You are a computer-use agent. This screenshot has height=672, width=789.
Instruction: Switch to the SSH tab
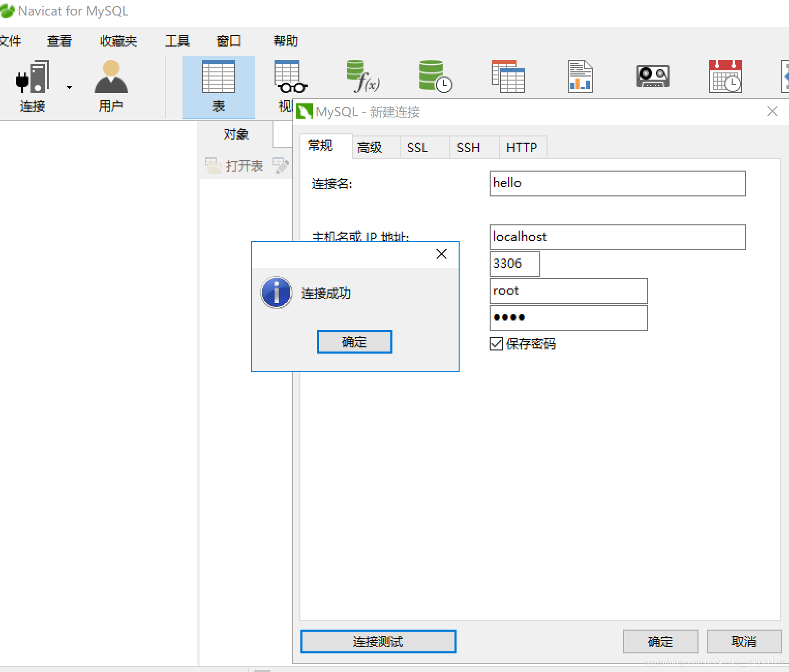click(x=474, y=147)
